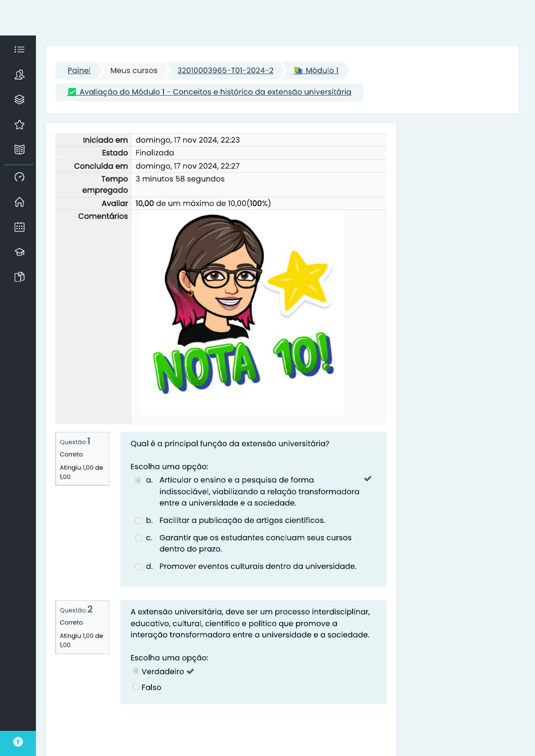Screen dimensions: 535x756
Task: Open the stacked layers sidebar icon
Action: 19,100
